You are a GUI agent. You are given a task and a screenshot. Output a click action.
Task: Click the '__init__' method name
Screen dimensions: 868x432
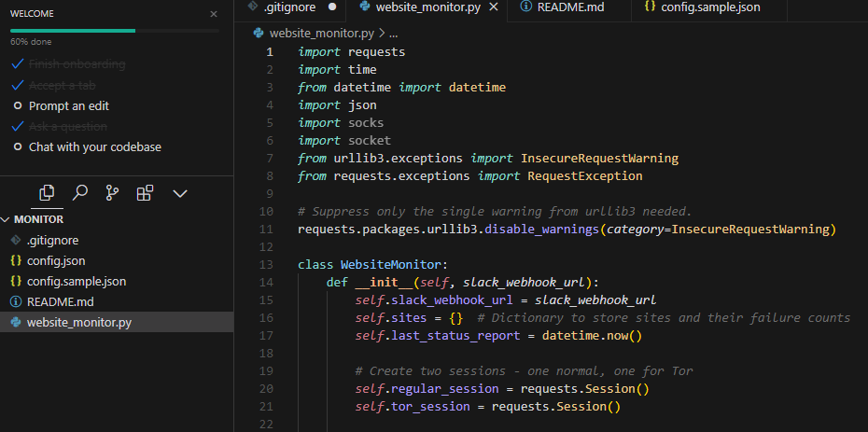[384, 283]
